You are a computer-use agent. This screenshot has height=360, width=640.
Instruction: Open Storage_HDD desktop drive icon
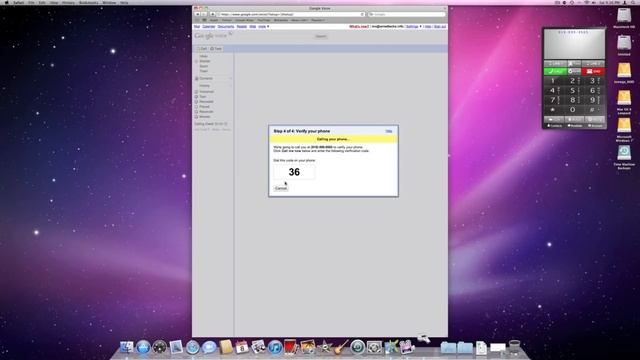[x=624, y=71]
